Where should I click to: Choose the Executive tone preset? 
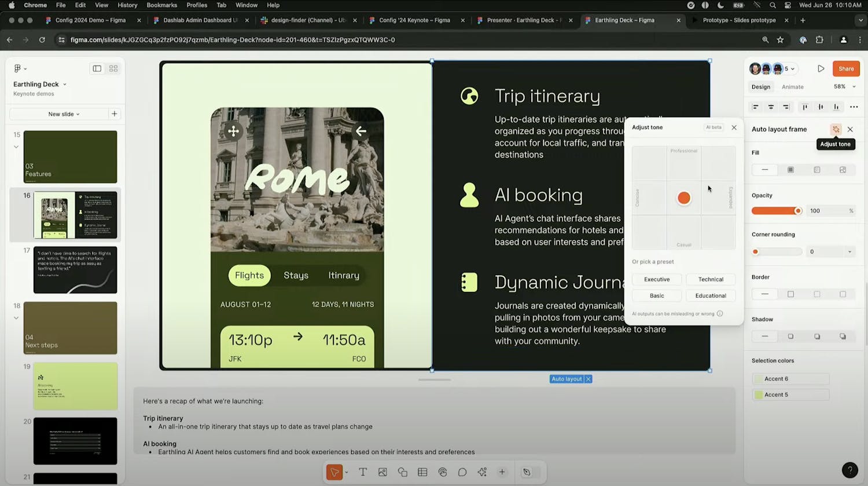pyautogui.click(x=657, y=279)
